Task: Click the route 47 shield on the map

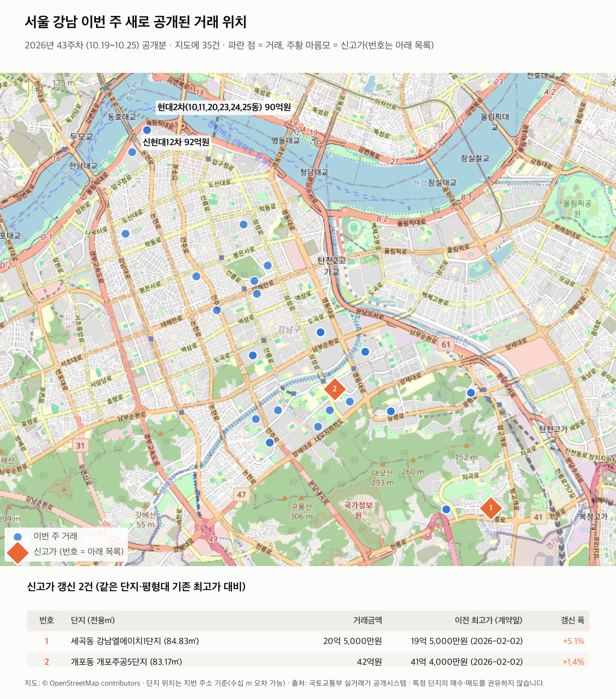Action: click(x=241, y=495)
